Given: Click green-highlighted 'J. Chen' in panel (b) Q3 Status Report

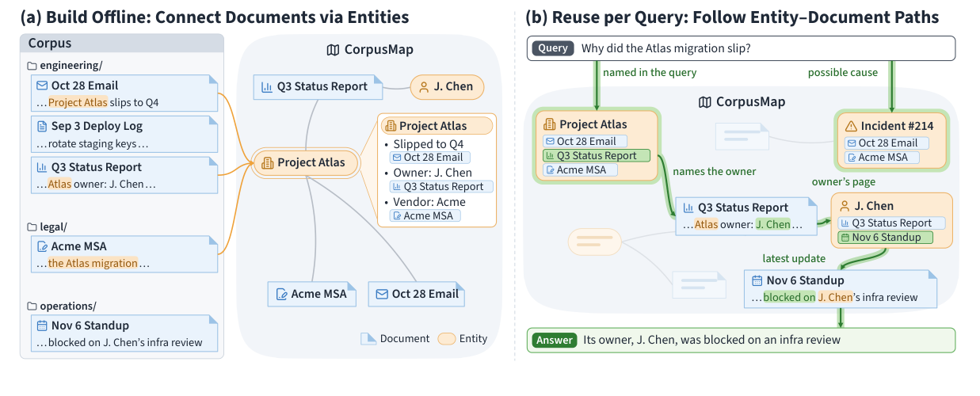Looking at the screenshot, I should click(x=773, y=225).
